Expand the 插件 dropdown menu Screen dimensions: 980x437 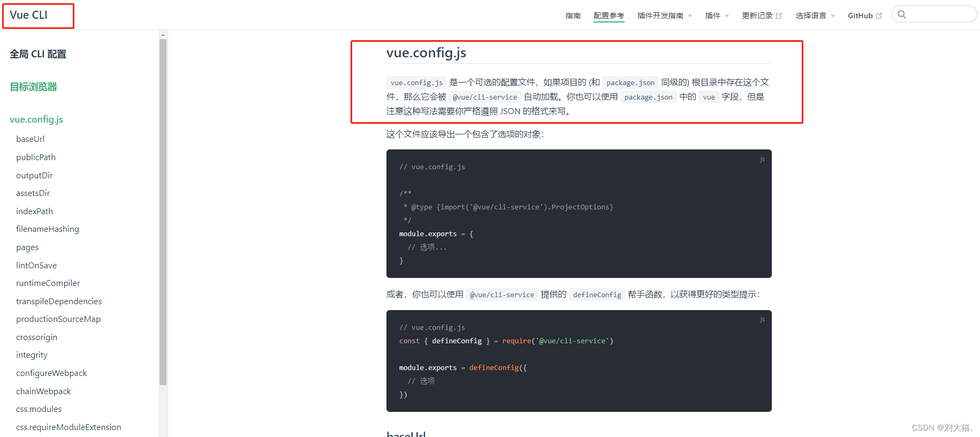point(717,16)
